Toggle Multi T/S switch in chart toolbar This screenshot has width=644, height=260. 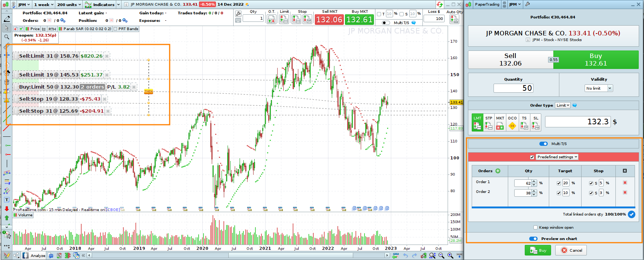[386, 23]
